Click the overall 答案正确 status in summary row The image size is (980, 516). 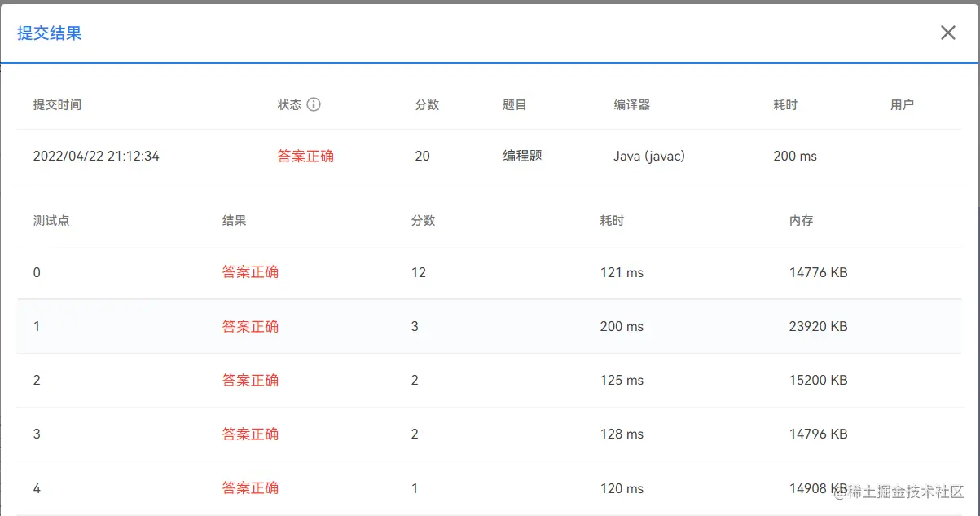305,156
